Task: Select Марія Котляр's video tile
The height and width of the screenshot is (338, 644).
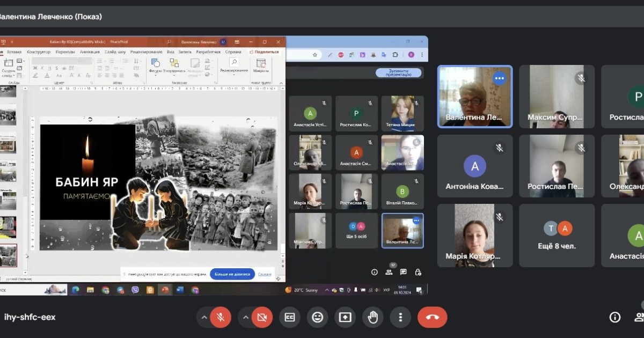Action: point(475,236)
